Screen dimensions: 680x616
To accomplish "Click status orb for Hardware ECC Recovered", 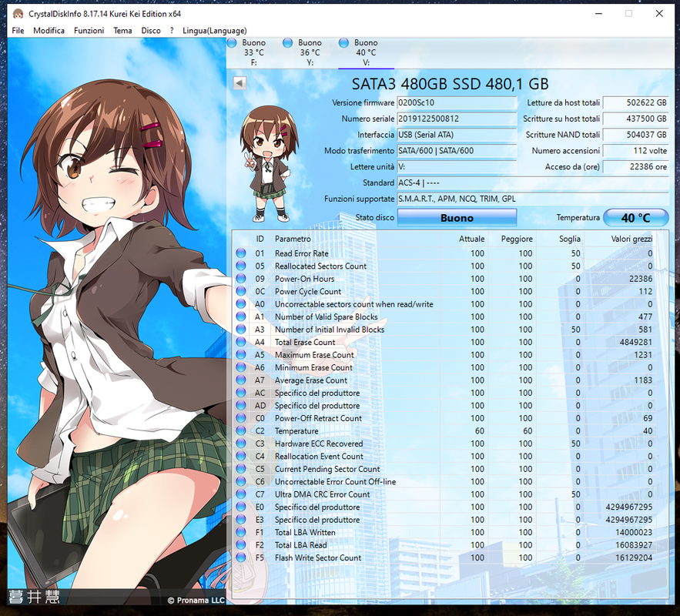I will 241,444.
